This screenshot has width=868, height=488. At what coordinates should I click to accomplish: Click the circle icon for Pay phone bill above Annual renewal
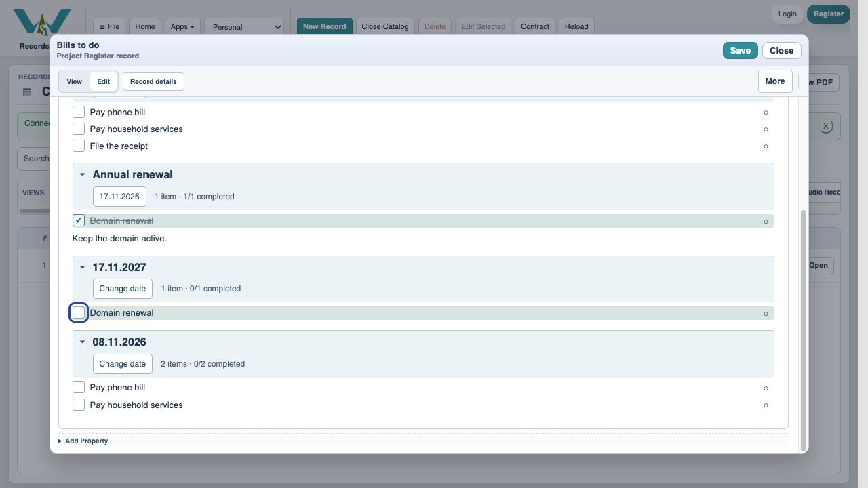tap(766, 113)
